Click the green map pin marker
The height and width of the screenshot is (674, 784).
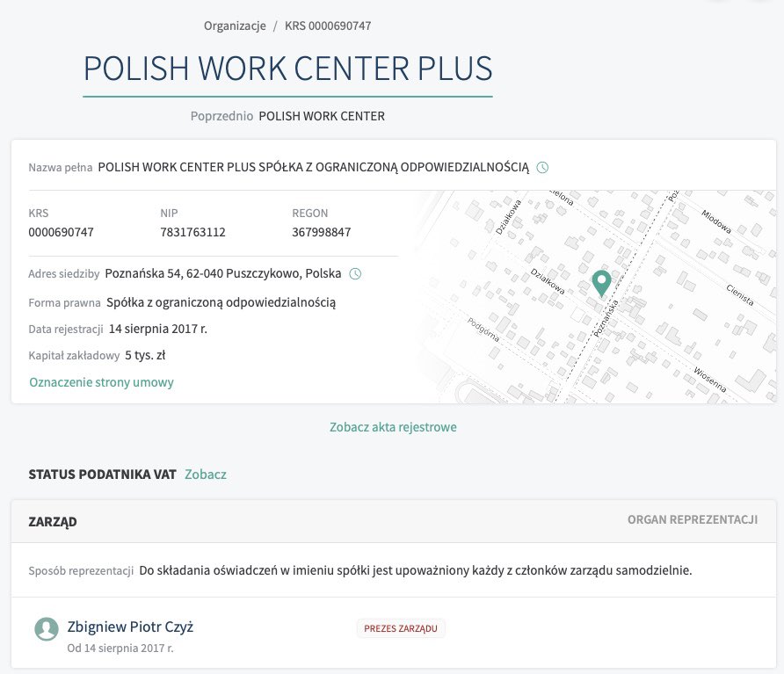pos(601,284)
